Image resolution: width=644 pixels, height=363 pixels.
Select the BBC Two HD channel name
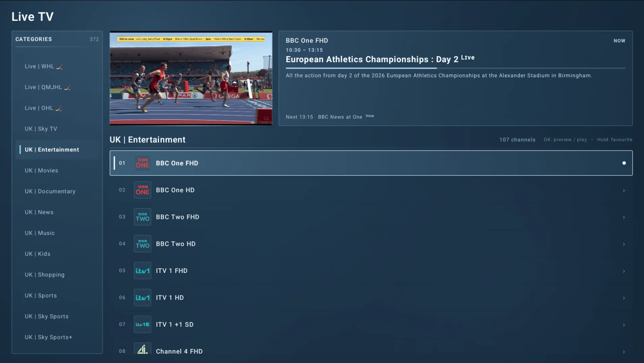176,244
